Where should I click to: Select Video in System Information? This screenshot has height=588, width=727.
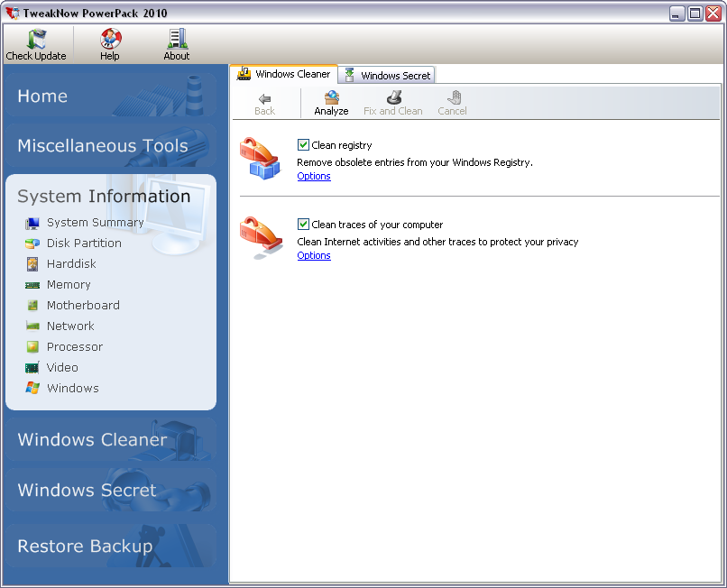coord(62,367)
